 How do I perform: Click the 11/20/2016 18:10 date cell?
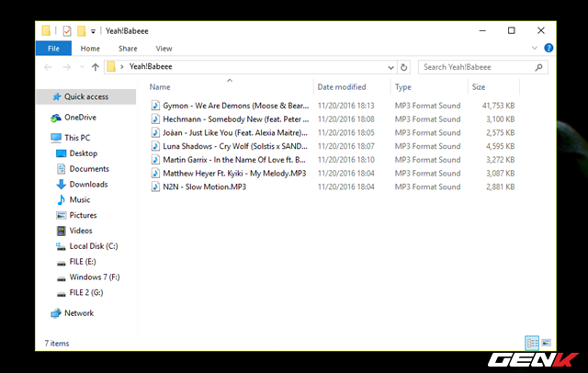(x=345, y=160)
